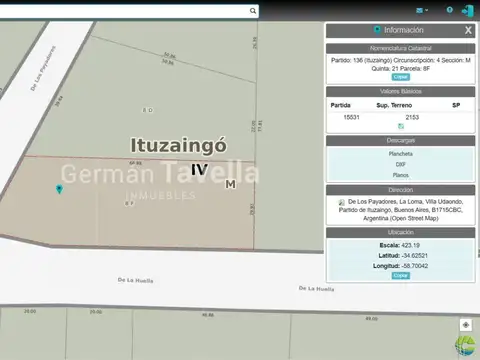Click the Descargas section header
The image size is (480, 360).
(400, 140)
